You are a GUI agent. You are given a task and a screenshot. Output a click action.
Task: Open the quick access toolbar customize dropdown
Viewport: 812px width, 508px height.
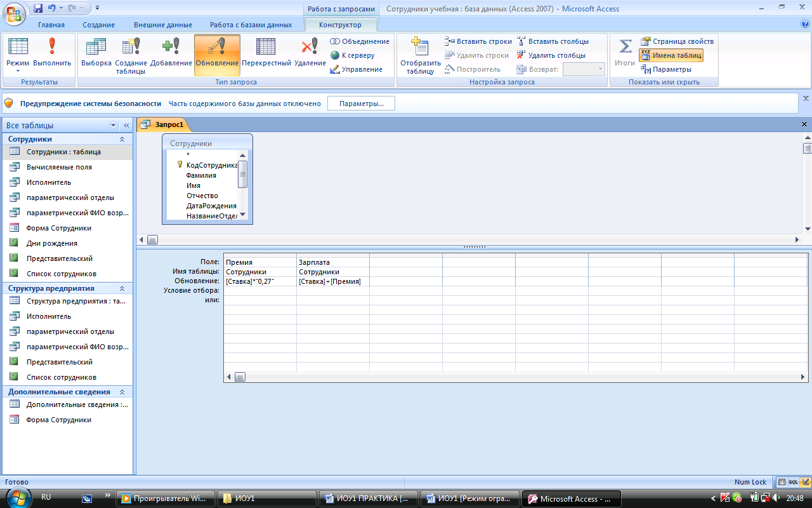tap(97, 9)
